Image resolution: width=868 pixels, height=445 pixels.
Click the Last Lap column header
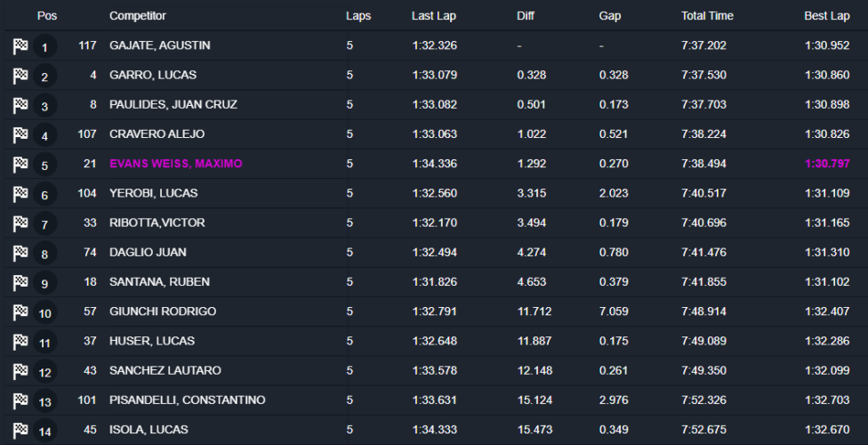coord(433,16)
